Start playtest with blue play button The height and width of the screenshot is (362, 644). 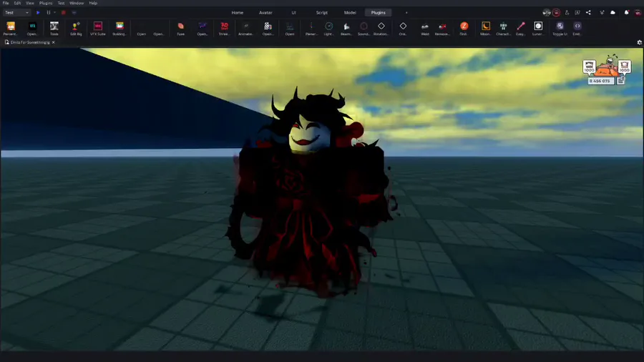[38, 13]
